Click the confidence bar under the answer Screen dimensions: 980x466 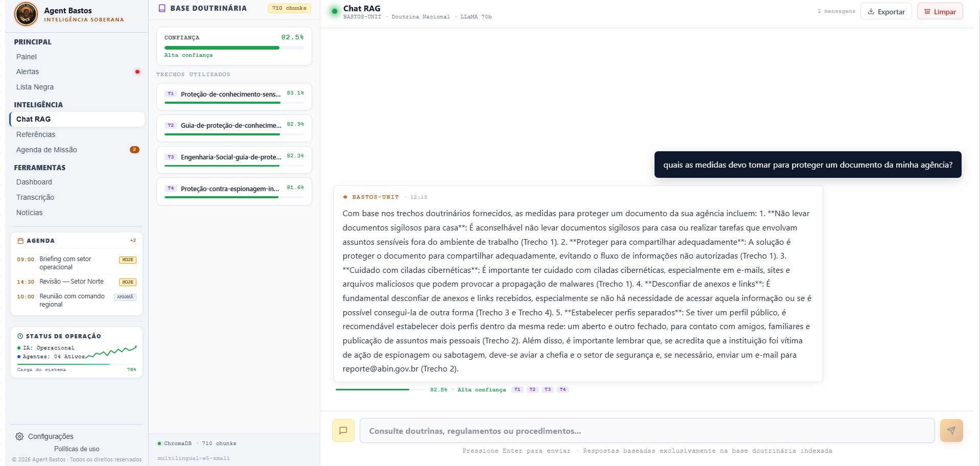(380, 389)
